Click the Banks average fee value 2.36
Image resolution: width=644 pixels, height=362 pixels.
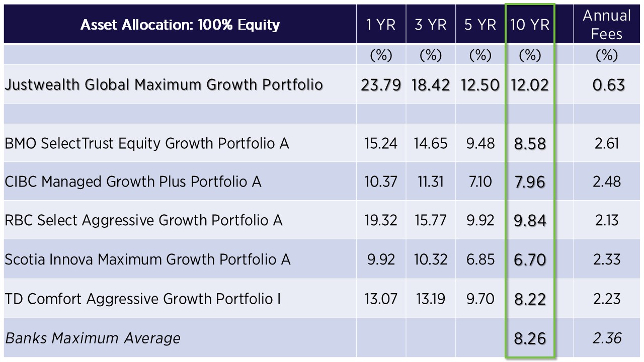(x=607, y=338)
